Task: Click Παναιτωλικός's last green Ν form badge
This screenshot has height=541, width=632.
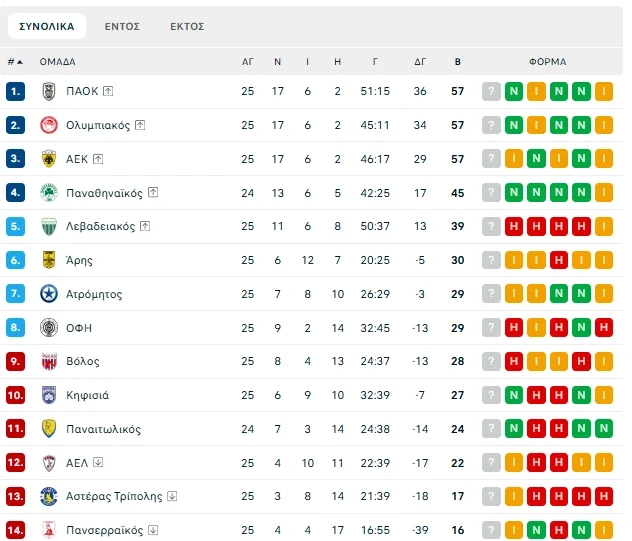Action: (604, 429)
